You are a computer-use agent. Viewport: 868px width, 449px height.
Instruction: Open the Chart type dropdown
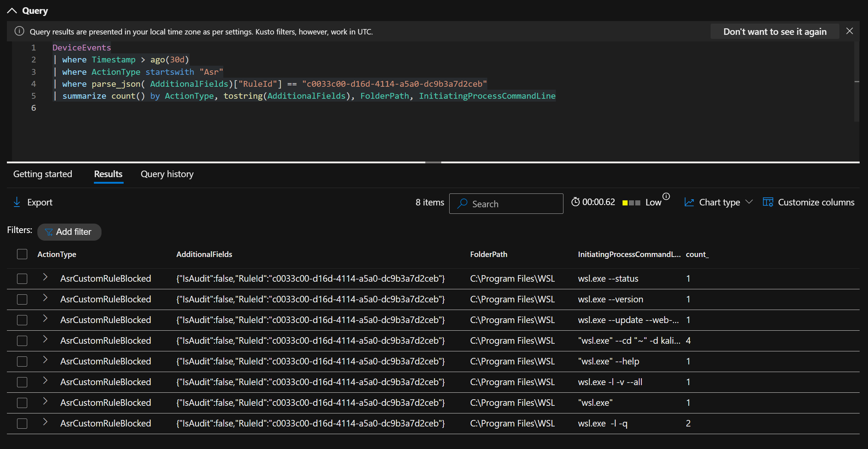click(750, 202)
